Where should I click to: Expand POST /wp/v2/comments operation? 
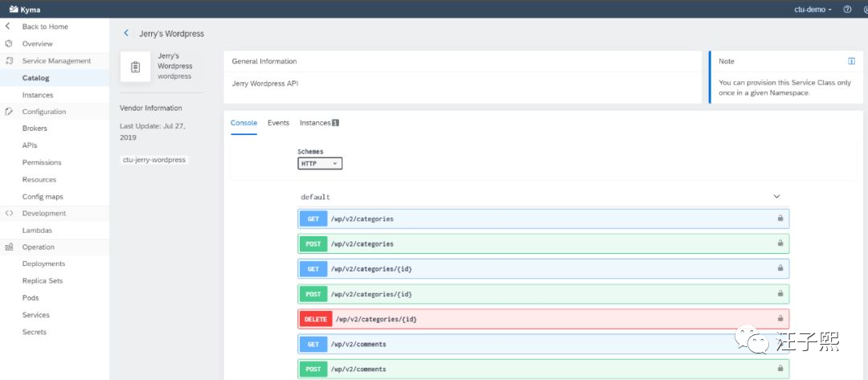pos(543,369)
